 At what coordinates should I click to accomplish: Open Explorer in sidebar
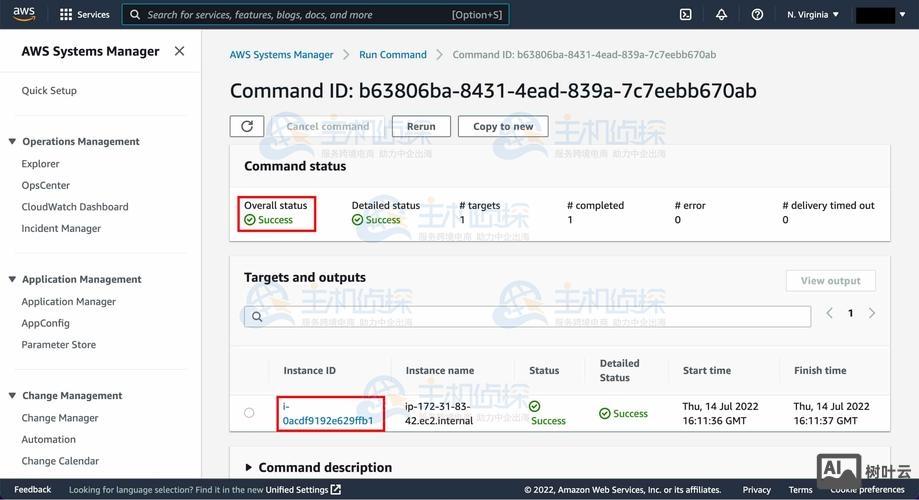pos(40,164)
